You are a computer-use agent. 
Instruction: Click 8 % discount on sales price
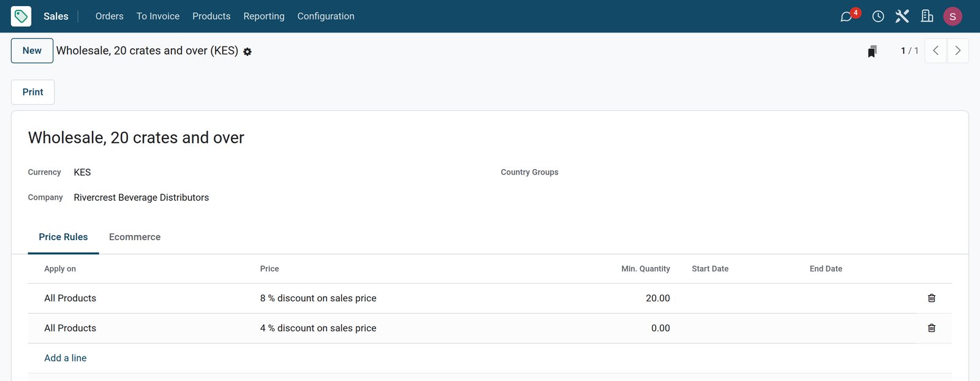point(318,298)
